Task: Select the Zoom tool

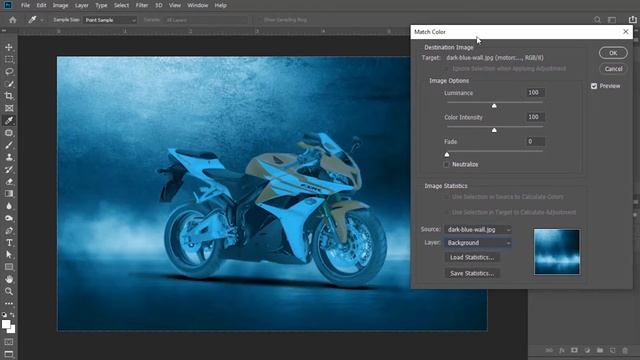Action: click(9, 291)
